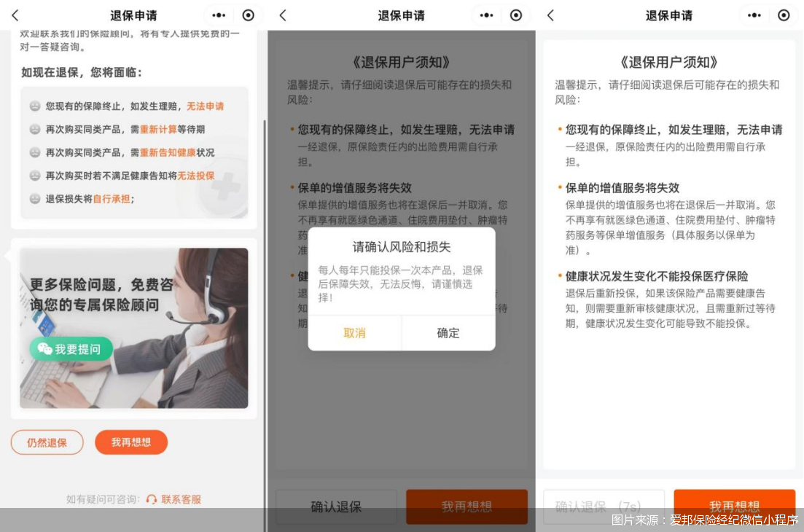Tap the back arrow in the middle screen
This screenshot has width=804, height=532.
coord(283,15)
